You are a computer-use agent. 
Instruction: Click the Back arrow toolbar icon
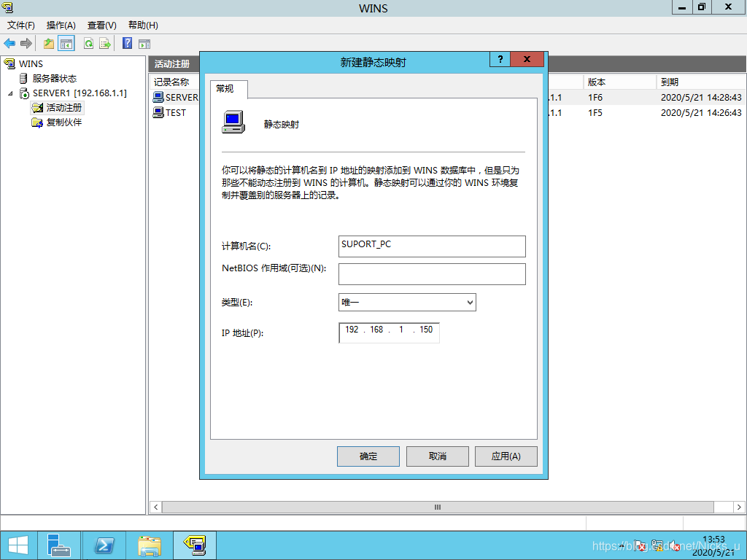[x=9, y=44]
